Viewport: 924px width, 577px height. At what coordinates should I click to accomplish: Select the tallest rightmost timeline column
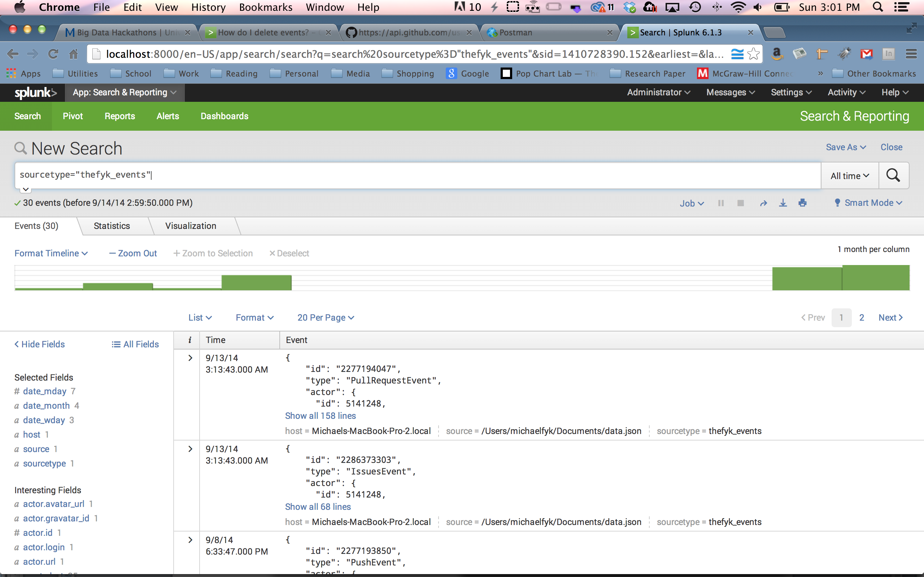875,278
